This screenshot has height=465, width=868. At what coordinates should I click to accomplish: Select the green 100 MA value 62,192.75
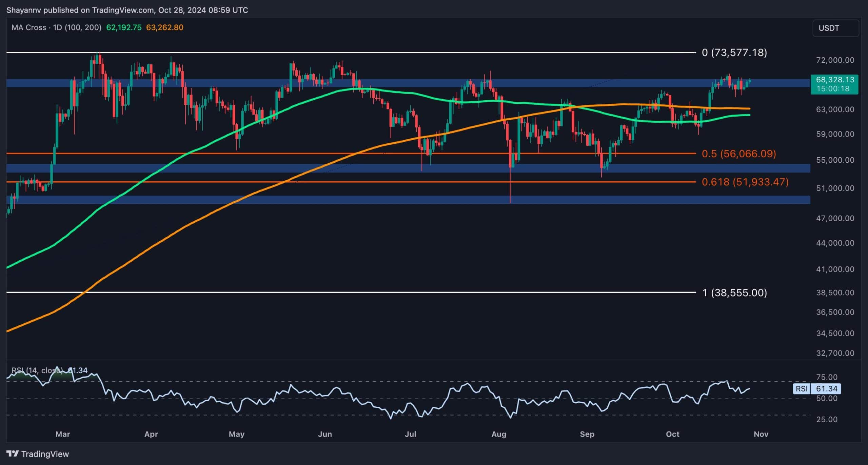[124, 27]
